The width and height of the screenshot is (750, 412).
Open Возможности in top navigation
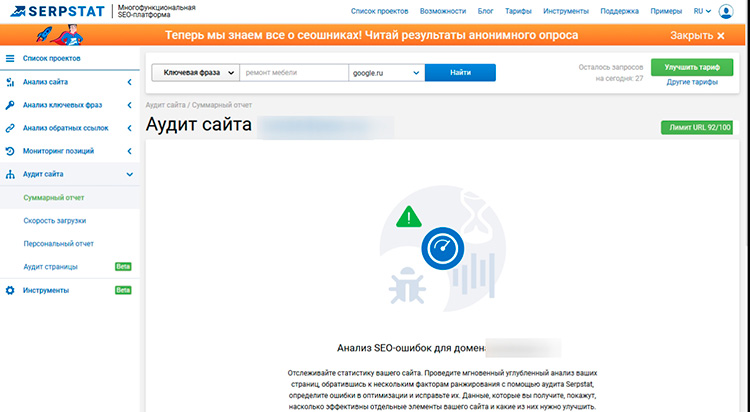[443, 11]
